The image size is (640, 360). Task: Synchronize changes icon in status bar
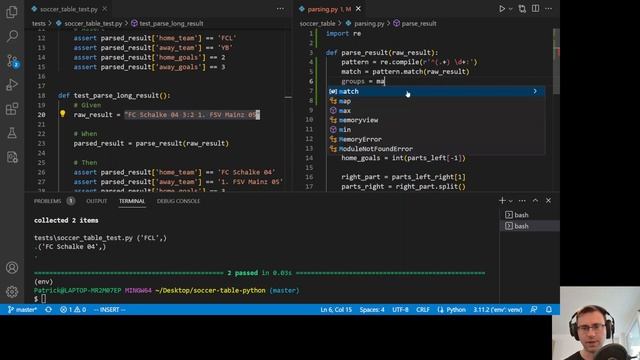pyautogui.click(x=49, y=309)
